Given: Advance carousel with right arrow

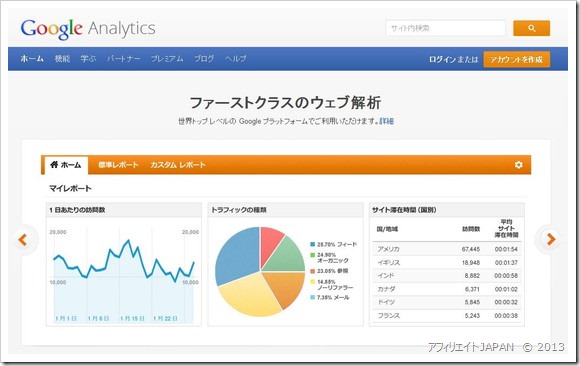Looking at the screenshot, I should [551, 239].
